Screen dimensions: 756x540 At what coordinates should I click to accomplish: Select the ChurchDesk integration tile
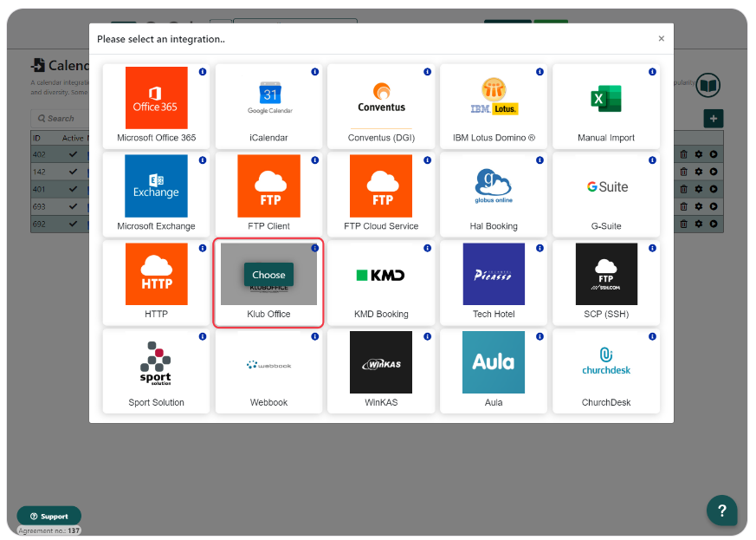[606, 371]
